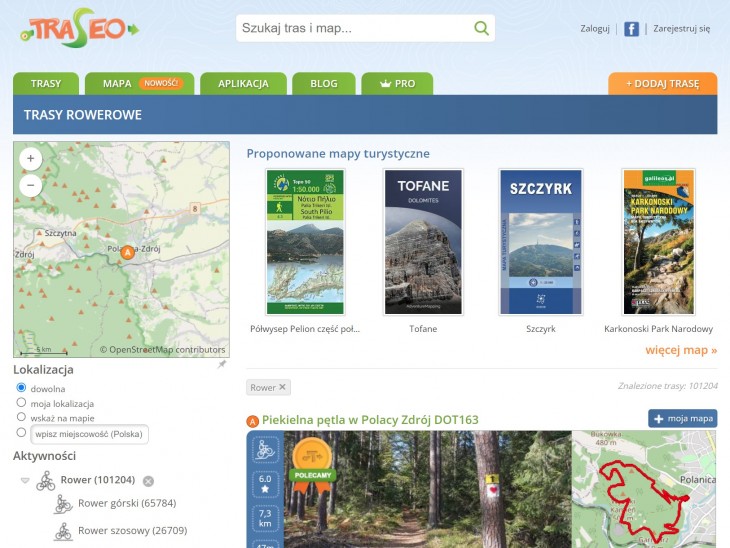Select Rower górski (65784) filter

[x=127, y=503]
